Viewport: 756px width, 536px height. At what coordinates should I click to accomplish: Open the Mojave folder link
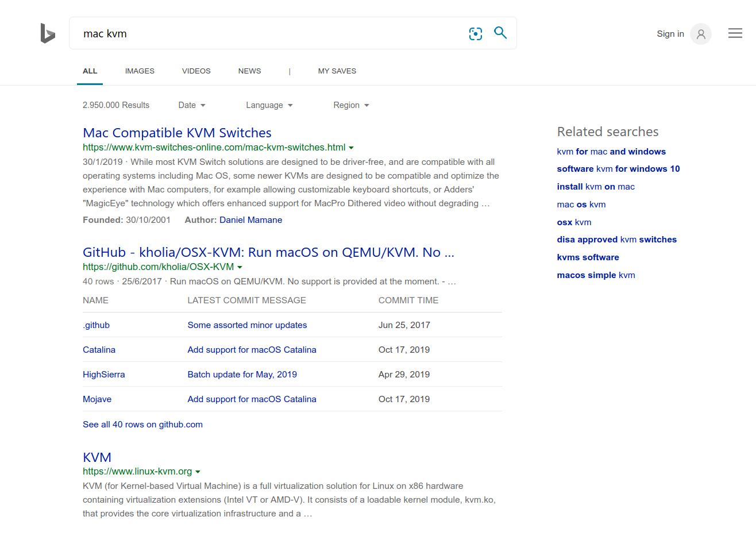point(97,399)
